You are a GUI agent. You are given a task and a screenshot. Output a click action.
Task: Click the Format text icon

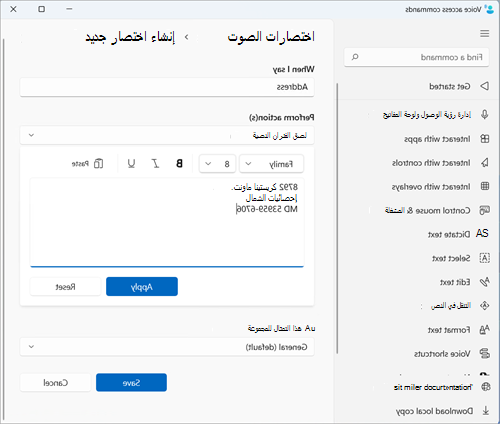coord(484,329)
